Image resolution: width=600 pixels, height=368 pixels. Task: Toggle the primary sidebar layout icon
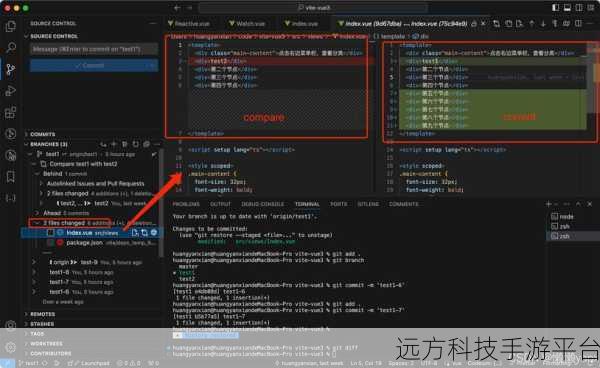556,8
